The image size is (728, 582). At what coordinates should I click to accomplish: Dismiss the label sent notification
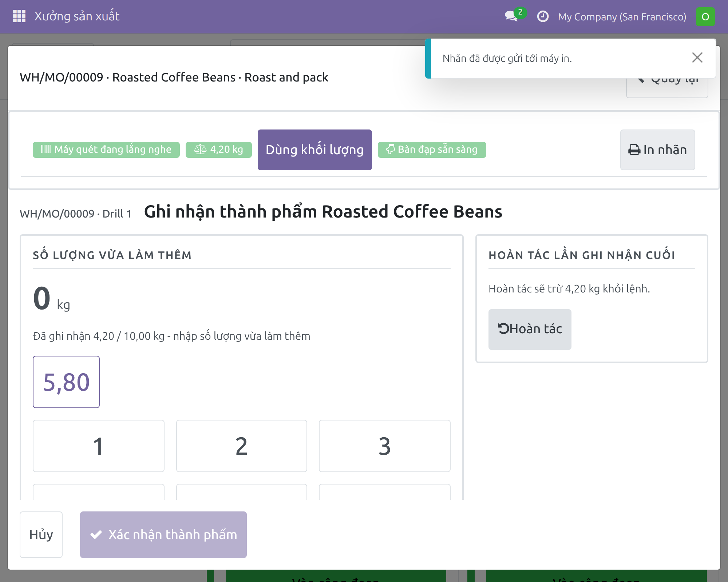(x=697, y=57)
